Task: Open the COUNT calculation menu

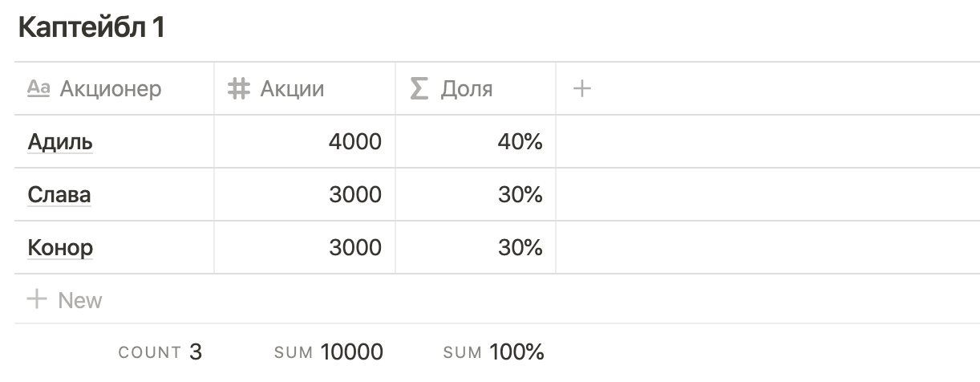Action: click(x=160, y=352)
